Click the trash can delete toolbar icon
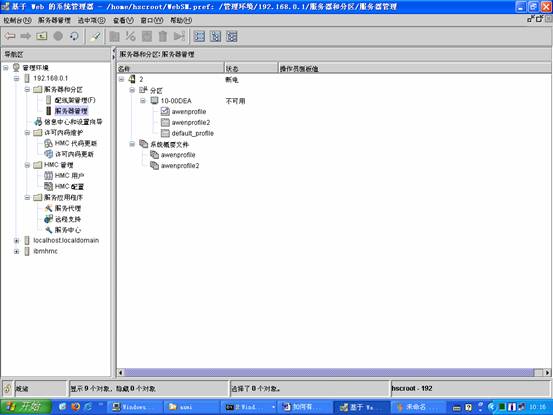This screenshot has height=415, width=553. pyautogui.click(x=163, y=36)
